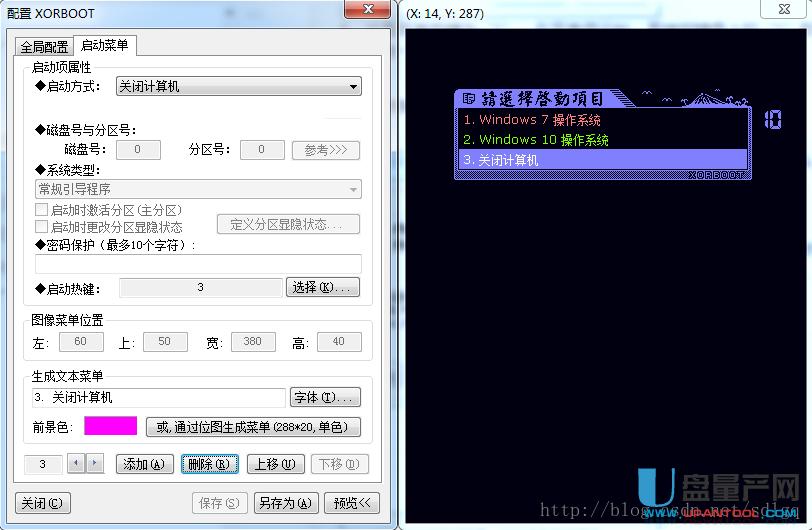Viewport: 812px width, 530px height.
Task: Click the 左 position field showing 60
Action: (81, 342)
